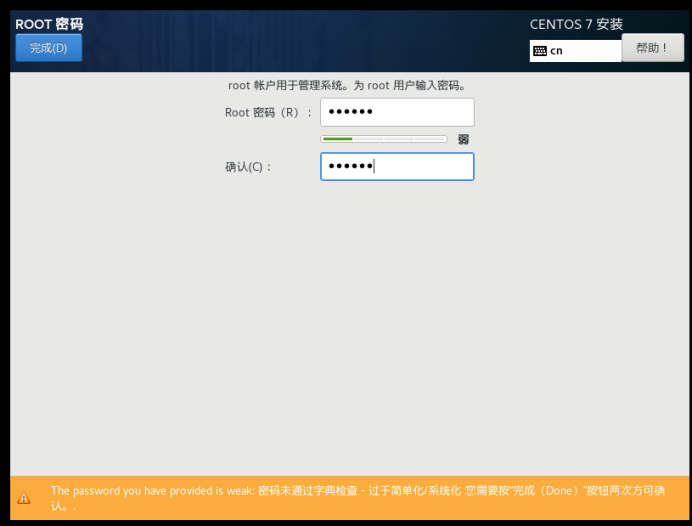Click the password strength bar
692x526 pixels.
[384, 139]
